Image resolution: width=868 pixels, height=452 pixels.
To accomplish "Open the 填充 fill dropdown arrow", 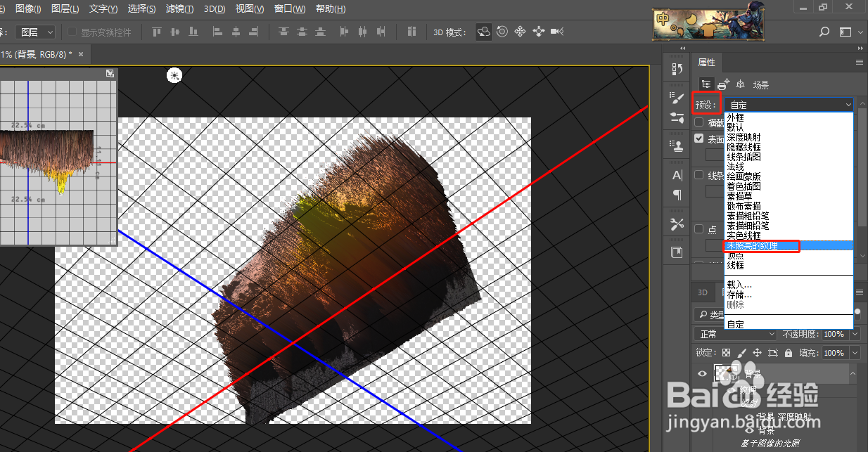I will point(855,353).
